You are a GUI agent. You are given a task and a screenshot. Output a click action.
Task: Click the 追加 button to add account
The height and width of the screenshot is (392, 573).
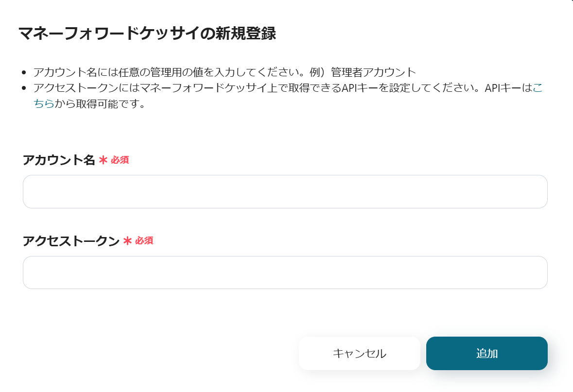486,353
